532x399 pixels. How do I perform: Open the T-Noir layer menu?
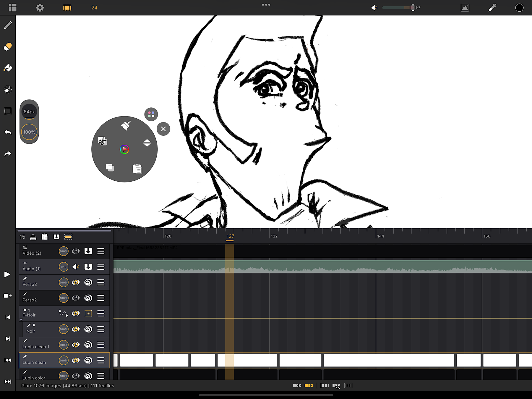coord(101,313)
